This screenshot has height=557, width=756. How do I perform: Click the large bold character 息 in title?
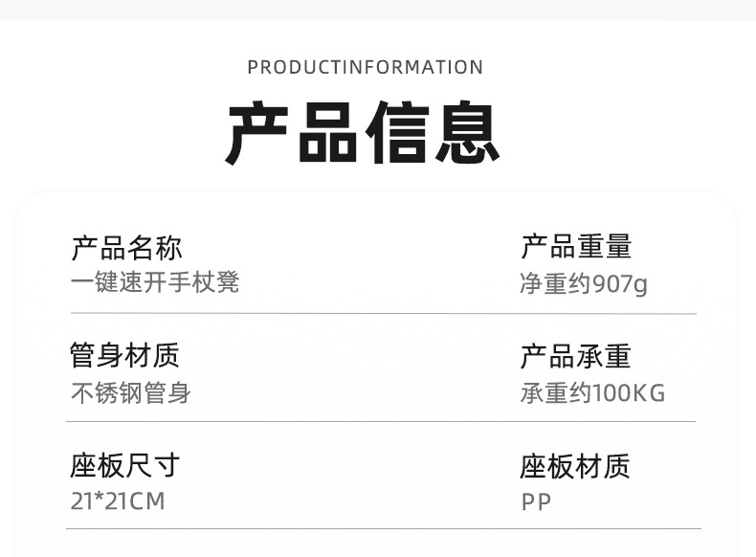coord(467,133)
